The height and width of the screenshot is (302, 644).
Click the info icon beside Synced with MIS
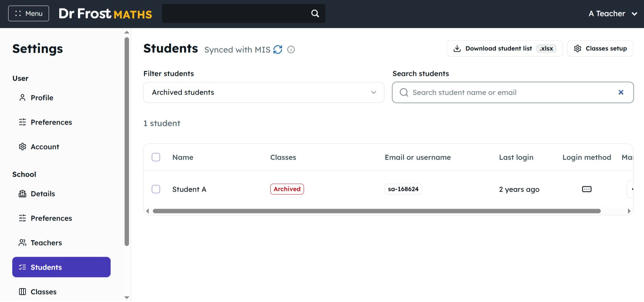click(291, 50)
